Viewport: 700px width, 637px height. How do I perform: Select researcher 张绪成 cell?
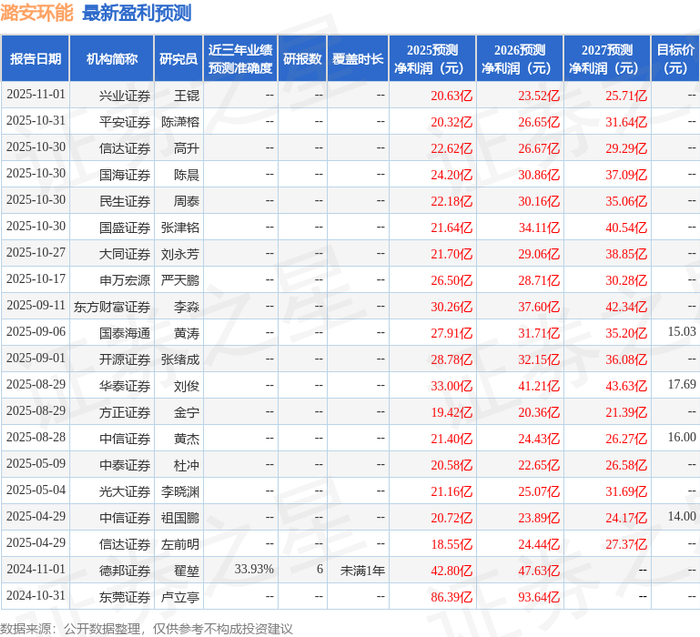click(x=180, y=359)
